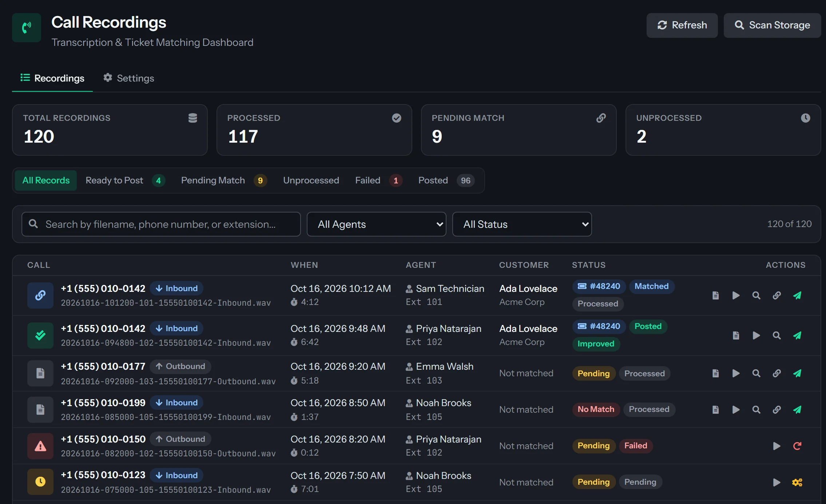Click the Total Recordings stat card
826x504 pixels.
pos(110,130)
